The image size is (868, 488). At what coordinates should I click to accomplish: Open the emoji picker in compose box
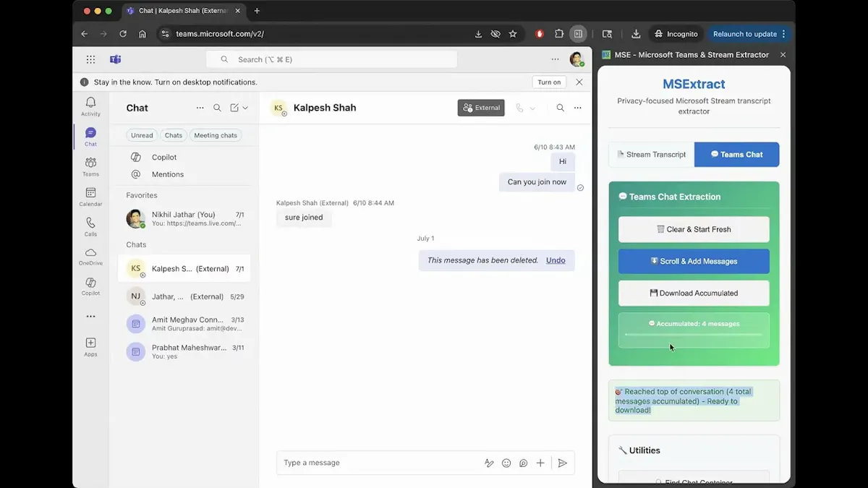coord(506,463)
